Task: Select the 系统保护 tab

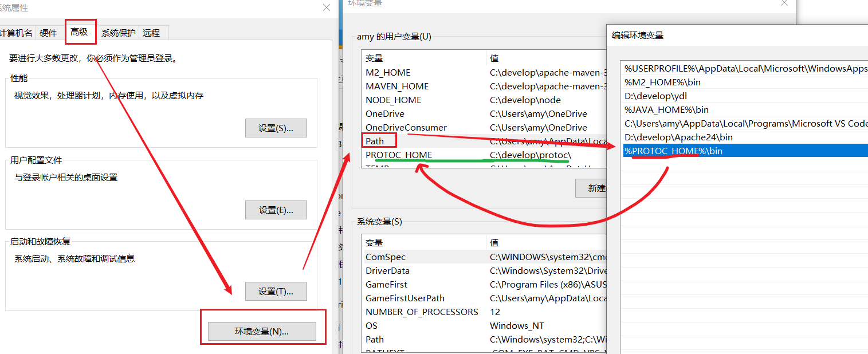Action: [x=119, y=33]
